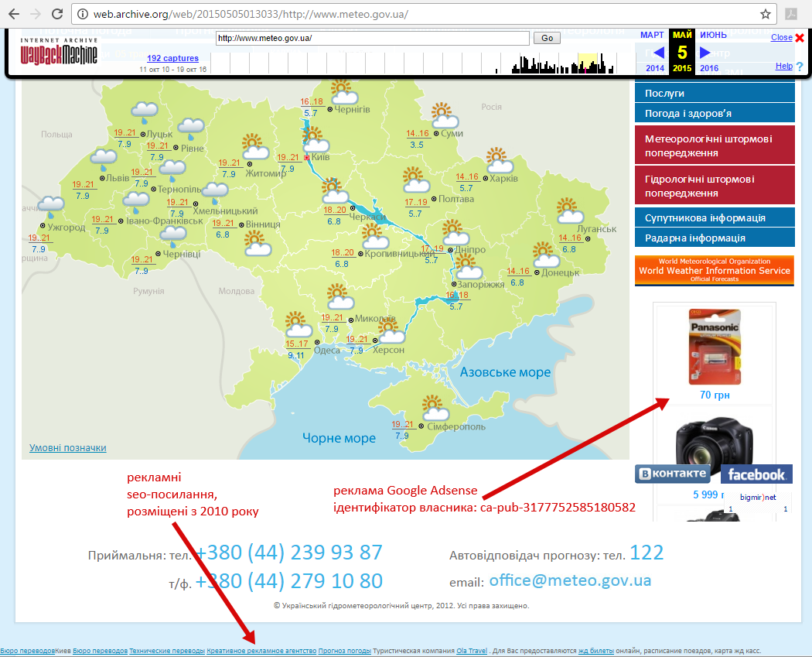Switch to the МАРТ month
The width and height of the screenshot is (812, 657).
click(x=651, y=35)
